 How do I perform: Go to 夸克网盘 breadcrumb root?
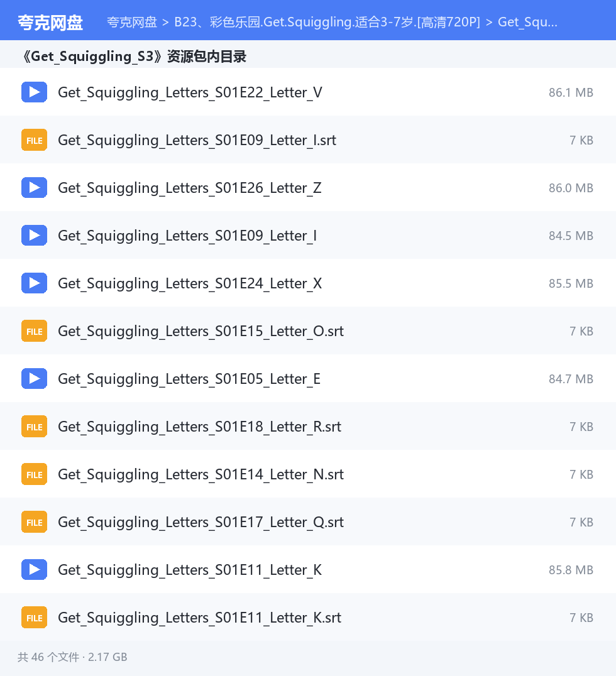click(x=132, y=22)
